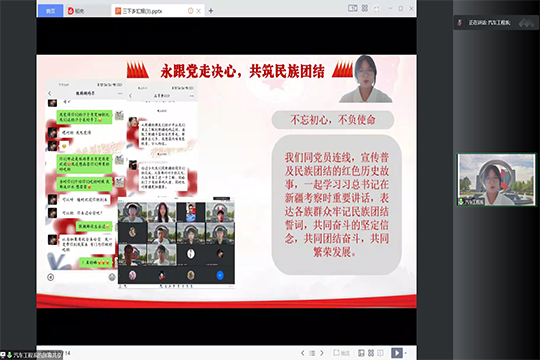Open the dropdown arrow beside the slideshow play button
540x360 pixels.
click(405, 353)
